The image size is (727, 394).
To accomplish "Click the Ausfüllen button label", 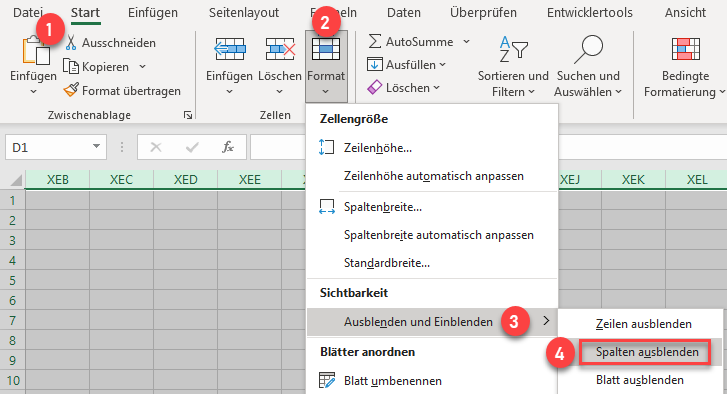I will point(411,64).
